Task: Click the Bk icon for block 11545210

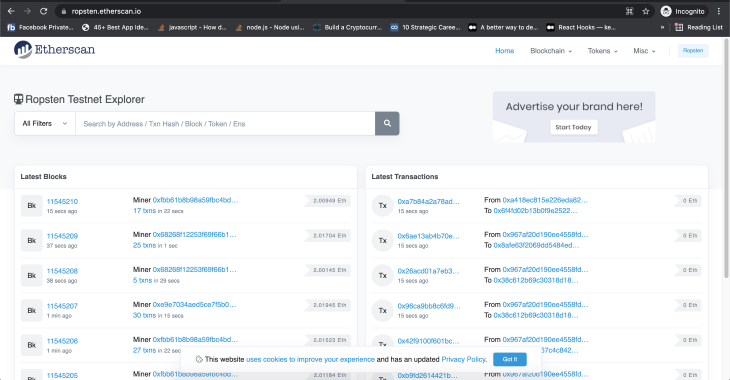Action: click(32, 205)
